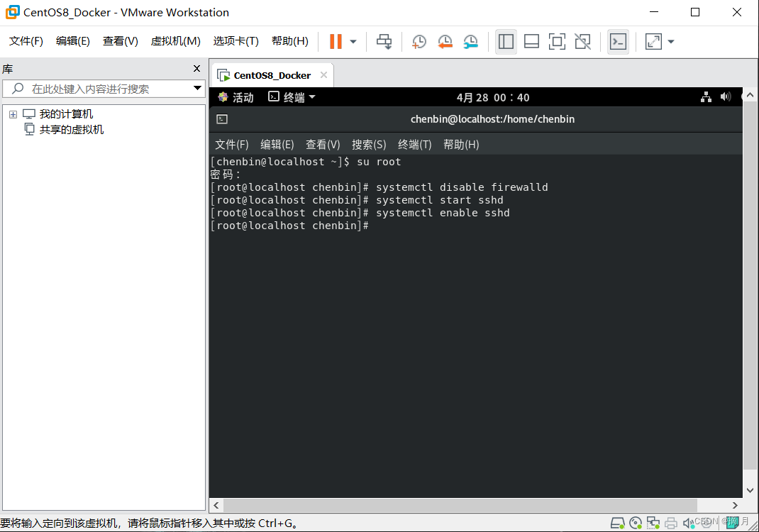The width and height of the screenshot is (759, 532).
Task: Click the library search field
Action: coord(104,89)
